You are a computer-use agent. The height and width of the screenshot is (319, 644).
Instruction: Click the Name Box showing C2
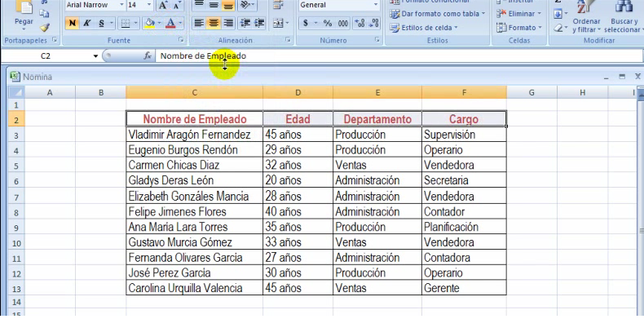[x=46, y=56]
